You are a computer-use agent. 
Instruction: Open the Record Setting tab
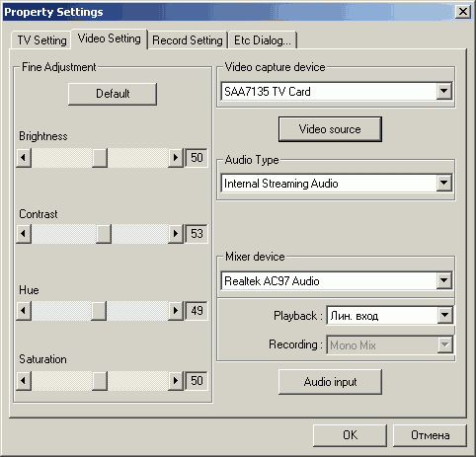coord(188,40)
